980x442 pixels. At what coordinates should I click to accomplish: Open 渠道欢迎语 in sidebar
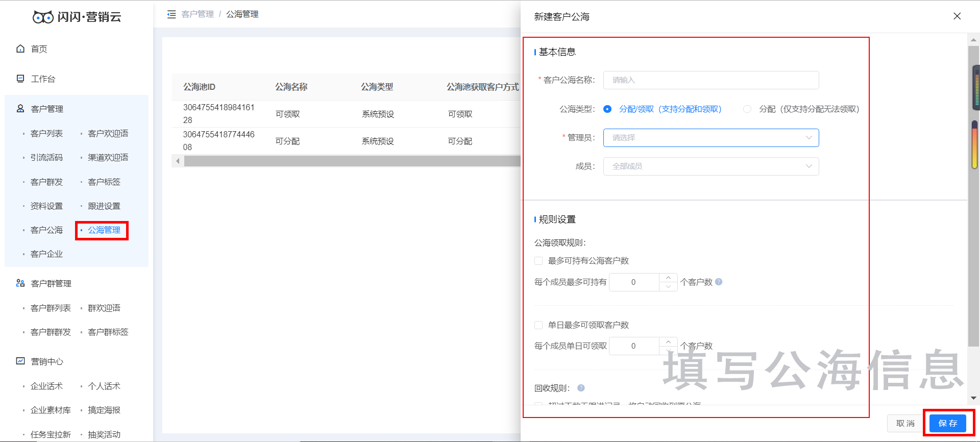tap(108, 157)
